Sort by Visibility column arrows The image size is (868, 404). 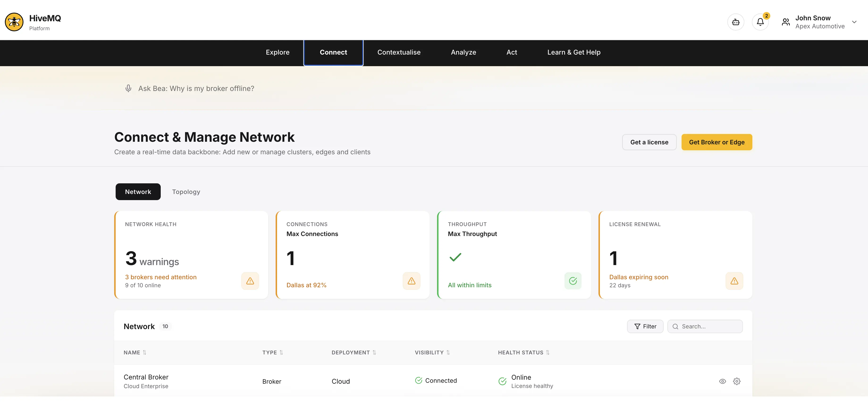pyautogui.click(x=448, y=352)
